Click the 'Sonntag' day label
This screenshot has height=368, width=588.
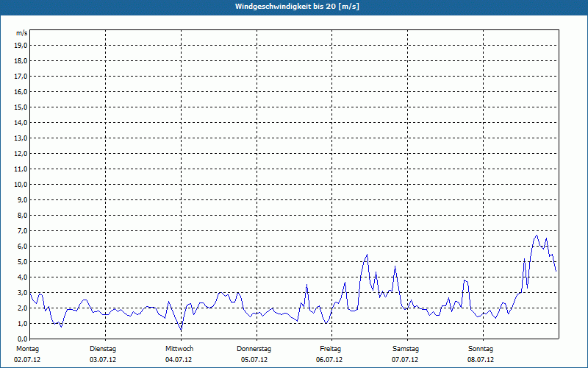click(481, 349)
